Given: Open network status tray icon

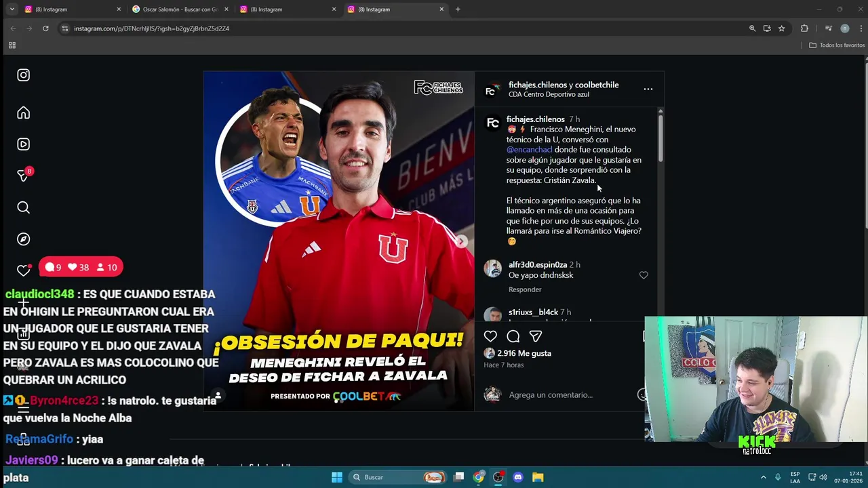Looking at the screenshot, I should pyautogui.click(x=812, y=477).
